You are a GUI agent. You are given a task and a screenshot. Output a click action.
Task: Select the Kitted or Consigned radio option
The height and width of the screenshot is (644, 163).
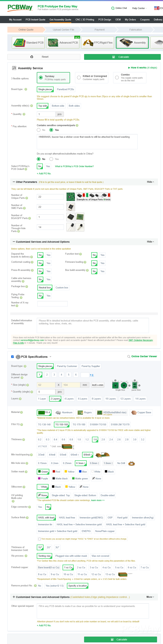point(79,78)
